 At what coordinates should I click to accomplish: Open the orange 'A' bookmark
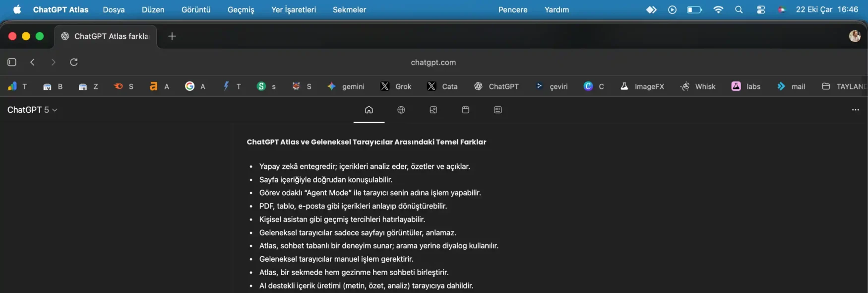[x=159, y=86]
